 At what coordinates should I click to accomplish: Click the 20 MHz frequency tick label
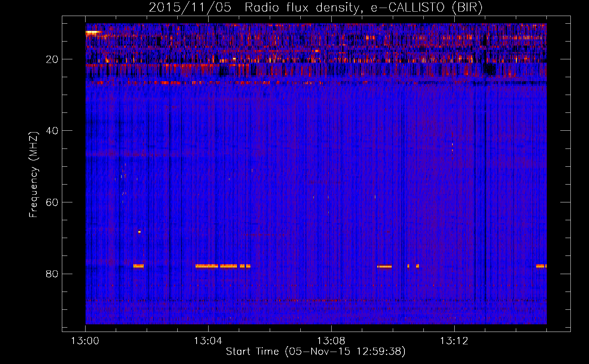coord(52,59)
